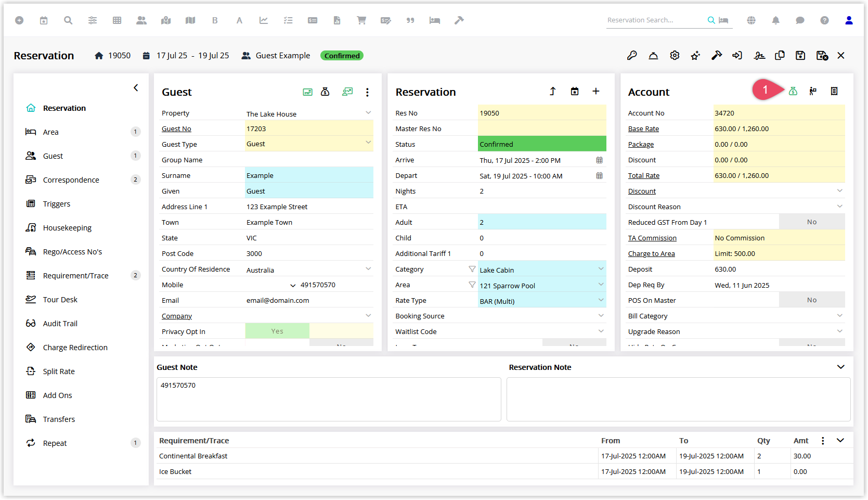The height and width of the screenshot is (500, 868).
Task: Toggle POS On Master switch
Action: pyautogui.click(x=812, y=300)
